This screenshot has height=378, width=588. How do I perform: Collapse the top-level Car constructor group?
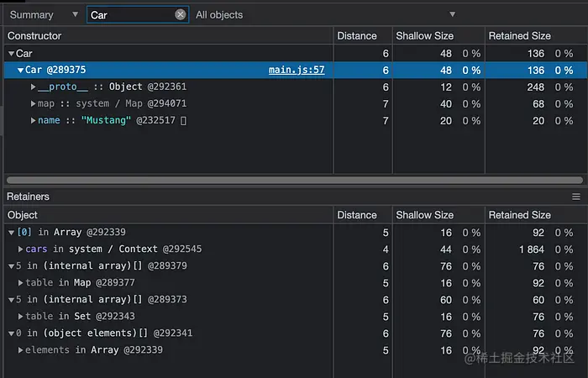pyautogui.click(x=11, y=54)
